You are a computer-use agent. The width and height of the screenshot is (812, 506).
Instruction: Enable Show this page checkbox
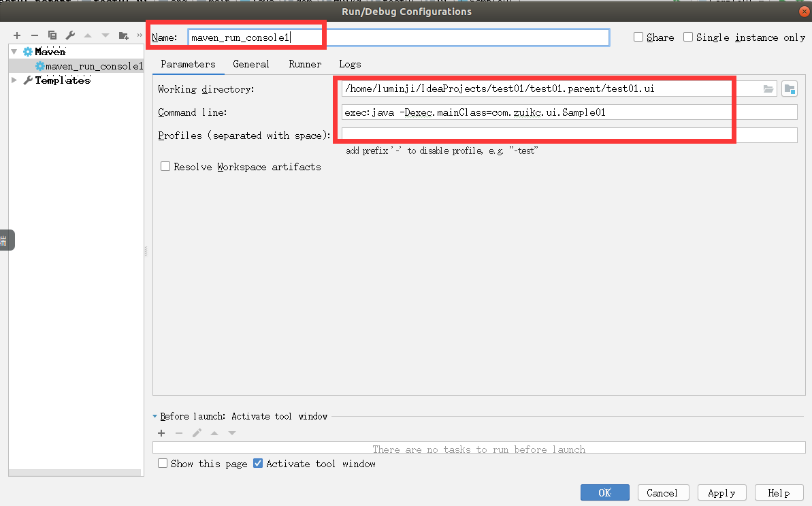[163, 463]
